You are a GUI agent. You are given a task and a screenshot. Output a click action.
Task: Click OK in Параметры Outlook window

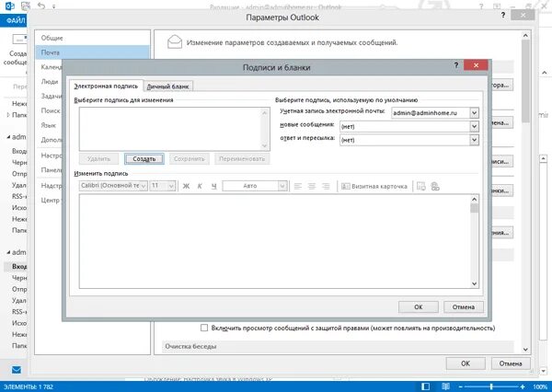click(x=466, y=363)
